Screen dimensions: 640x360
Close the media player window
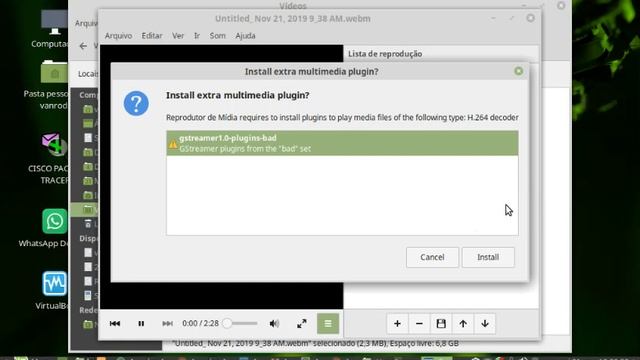click(x=531, y=18)
